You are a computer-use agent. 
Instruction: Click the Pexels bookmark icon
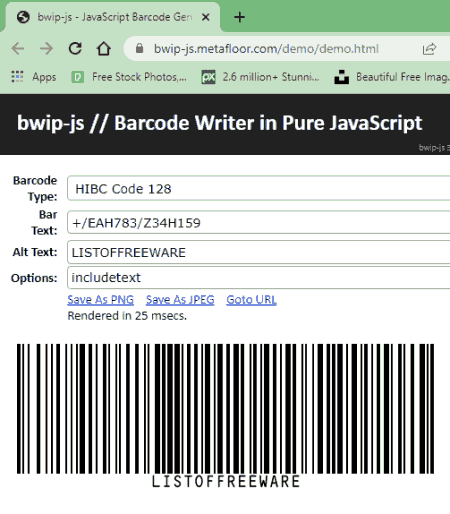(x=77, y=77)
